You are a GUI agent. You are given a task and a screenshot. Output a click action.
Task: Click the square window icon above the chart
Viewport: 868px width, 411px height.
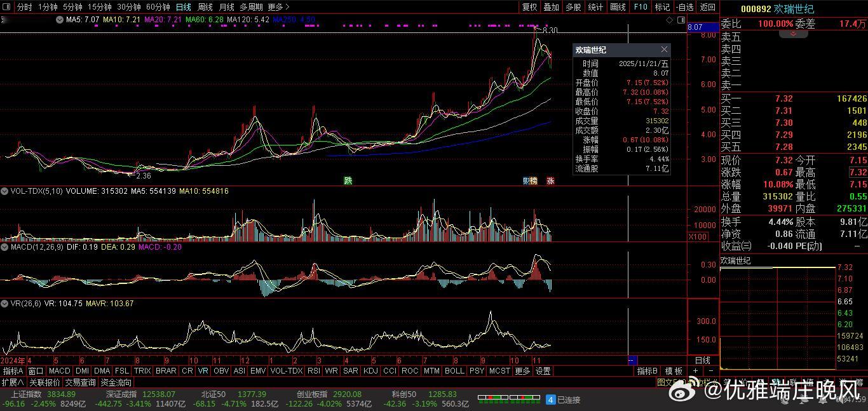(x=680, y=20)
